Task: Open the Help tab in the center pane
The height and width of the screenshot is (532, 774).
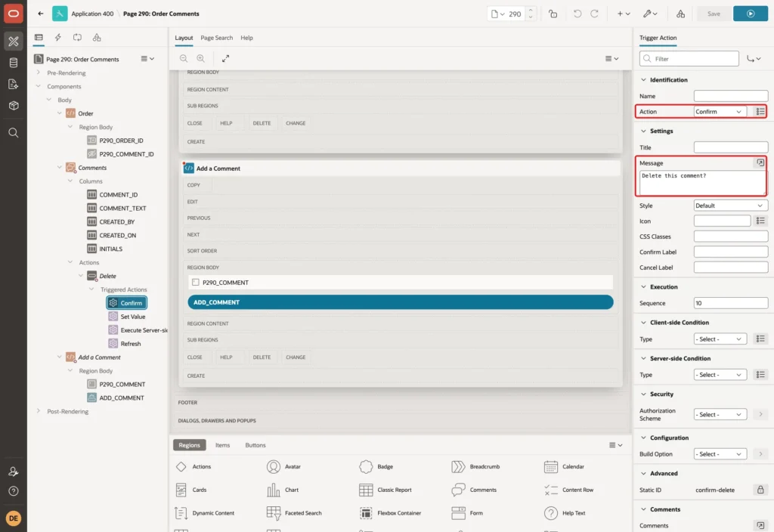Action: point(246,38)
